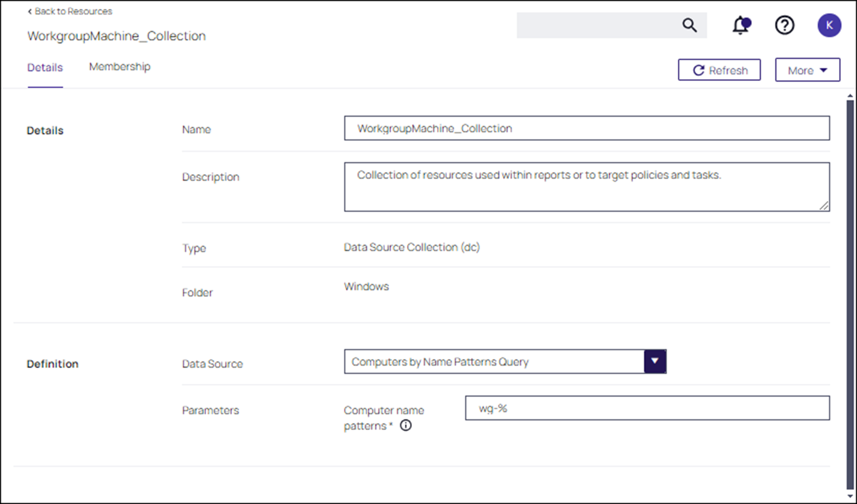
Task: Focus the Computer name patterns field
Action: coord(647,408)
